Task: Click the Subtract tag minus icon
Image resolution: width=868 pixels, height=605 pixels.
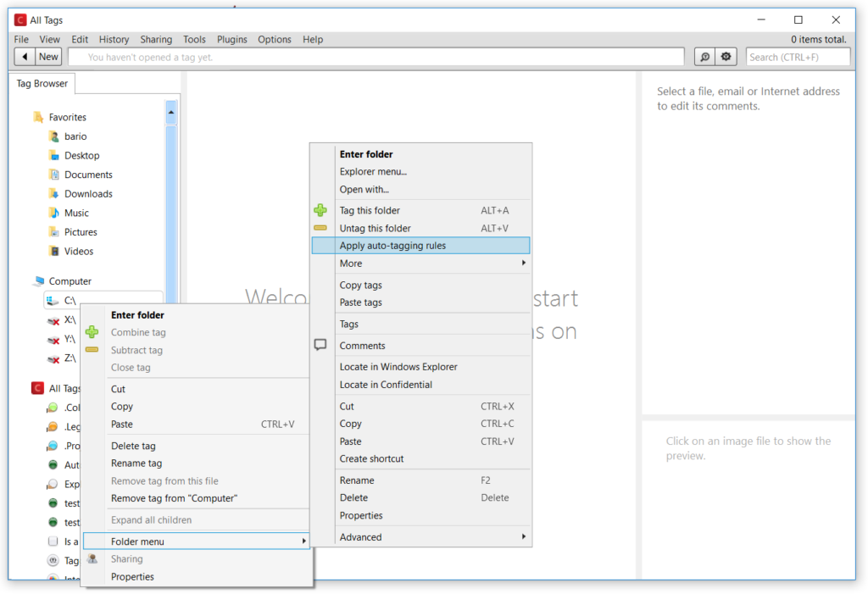Action: (x=92, y=350)
